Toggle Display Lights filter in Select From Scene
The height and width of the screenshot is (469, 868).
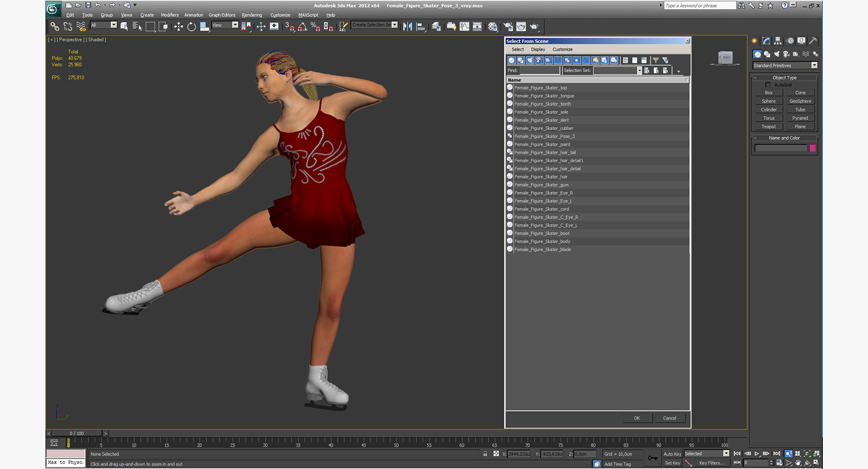pos(530,60)
